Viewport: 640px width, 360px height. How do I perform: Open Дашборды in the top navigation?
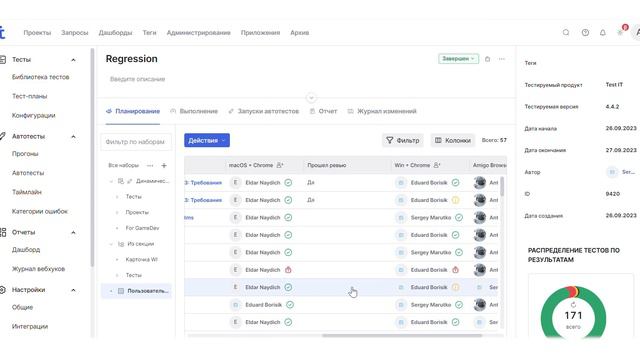click(115, 33)
